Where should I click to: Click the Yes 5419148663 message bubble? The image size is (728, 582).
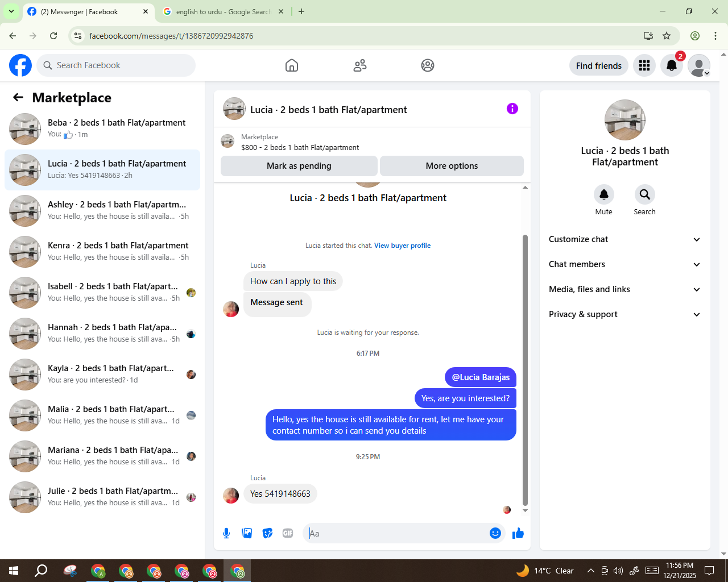[x=280, y=493]
